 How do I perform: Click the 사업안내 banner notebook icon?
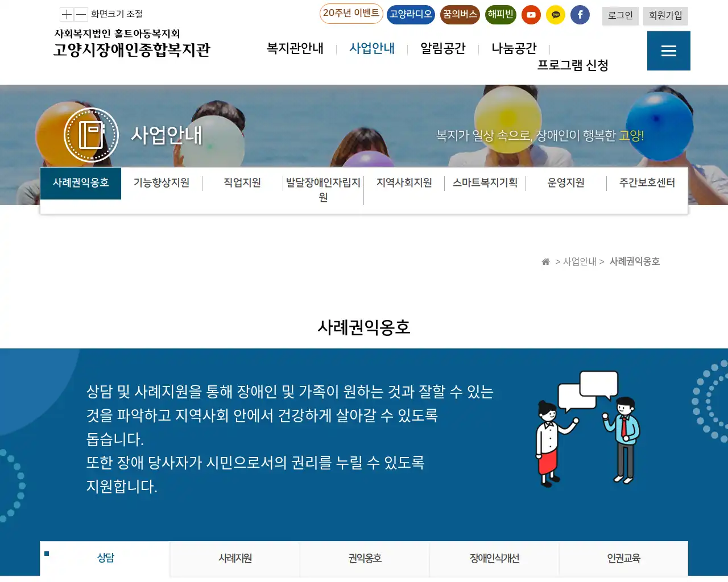pyautogui.click(x=91, y=135)
